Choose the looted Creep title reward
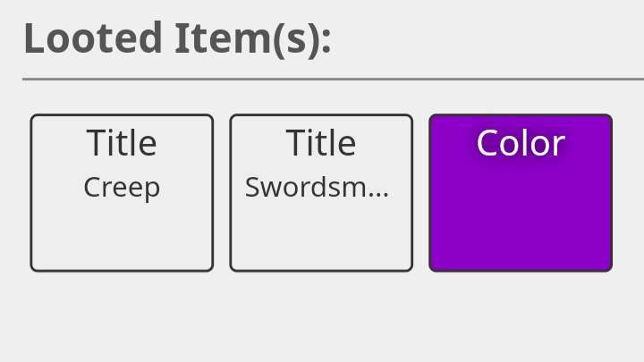 click(x=122, y=192)
